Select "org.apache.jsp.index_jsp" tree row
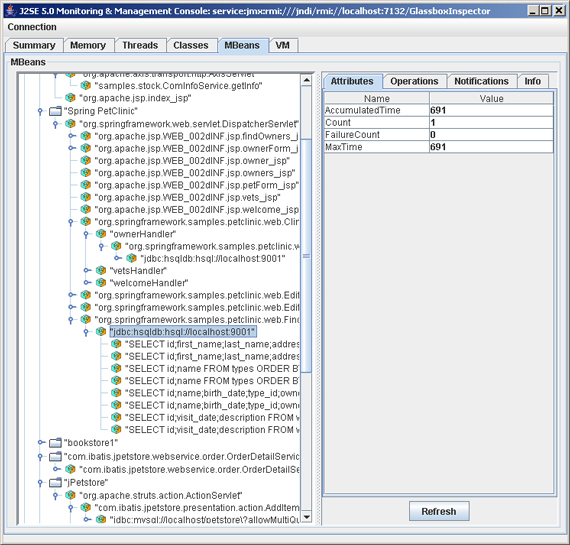The image size is (570, 545). pyautogui.click(x=135, y=98)
